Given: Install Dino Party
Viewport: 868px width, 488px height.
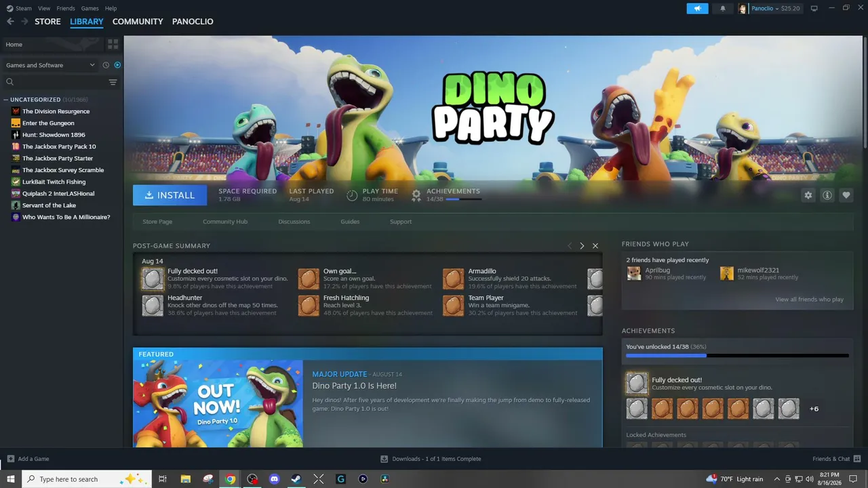Looking at the screenshot, I should [170, 195].
